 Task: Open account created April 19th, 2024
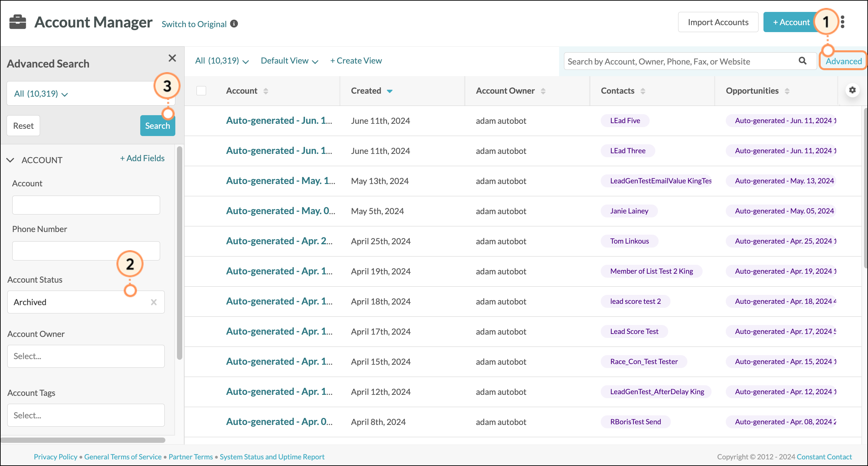(279, 271)
